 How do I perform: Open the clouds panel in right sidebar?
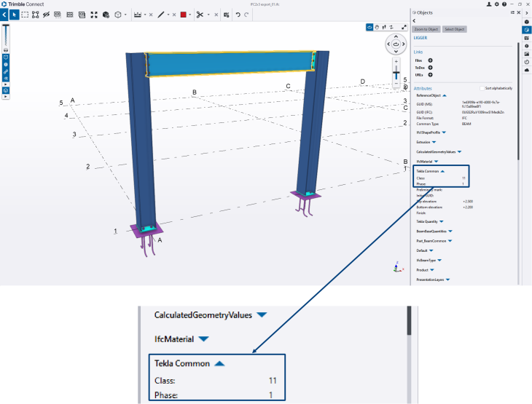coord(527,71)
